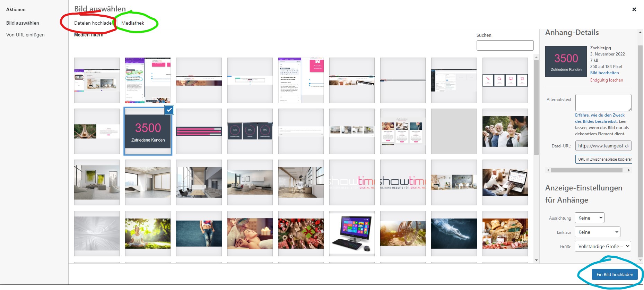Switch to Mediathek tab
The width and height of the screenshot is (644, 290).
tap(133, 23)
